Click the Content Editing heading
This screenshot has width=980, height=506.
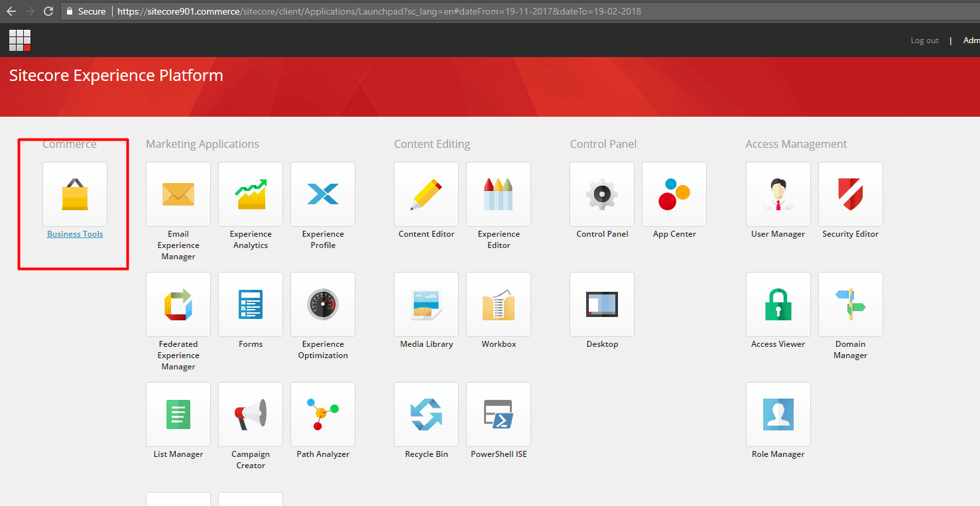[432, 144]
